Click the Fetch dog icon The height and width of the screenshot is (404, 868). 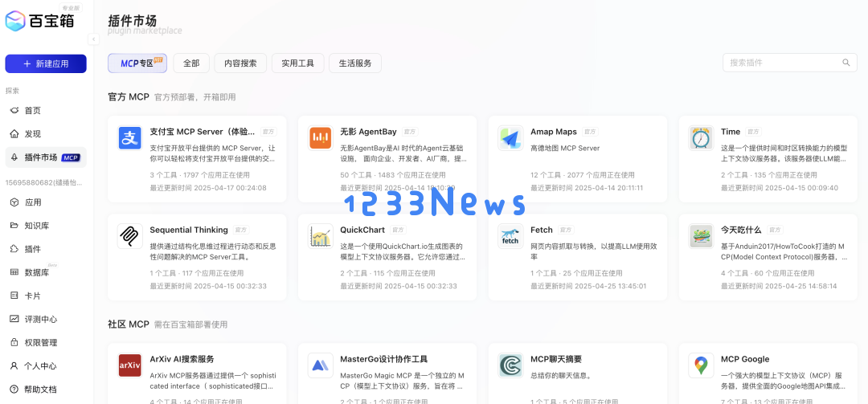[510, 236]
